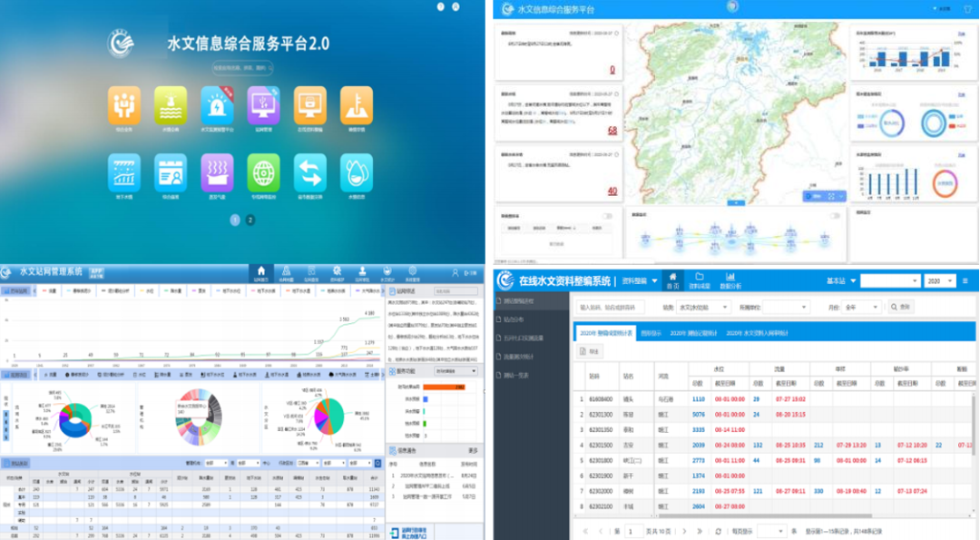This screenshot has width=980, height=540.
Task: Select the first 2020年 statistics table tab
Action: pyautogui.click(x=605, y=333)
